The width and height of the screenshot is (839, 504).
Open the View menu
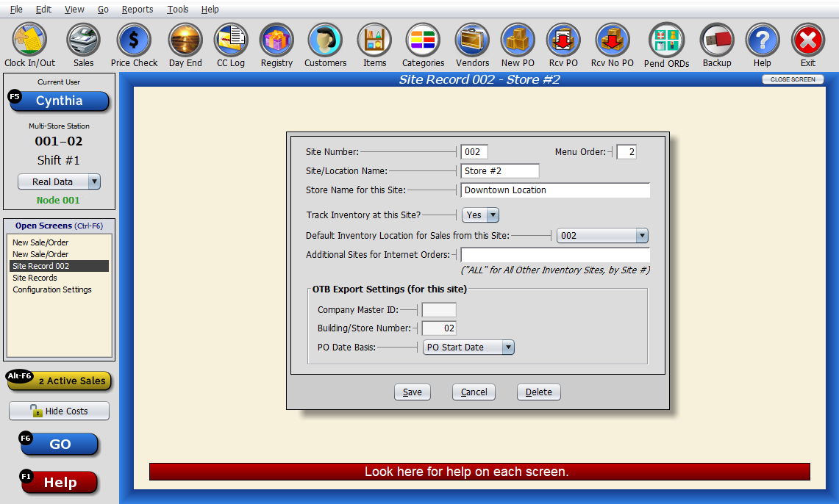pos(74,9)
